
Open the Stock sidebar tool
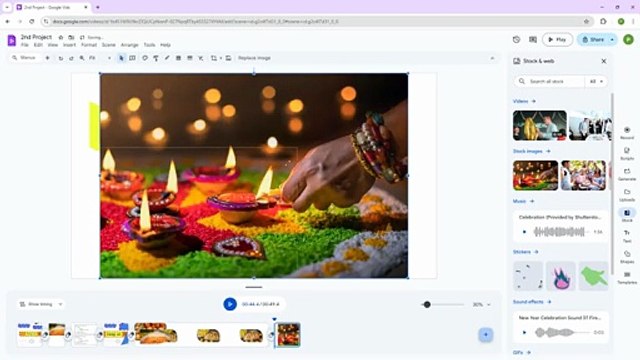point(627,216)
